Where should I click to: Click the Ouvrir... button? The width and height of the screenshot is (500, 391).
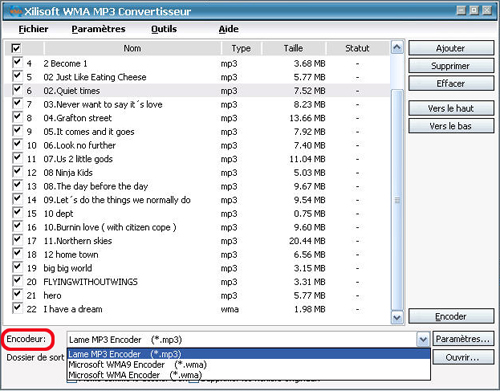[463, 357]
